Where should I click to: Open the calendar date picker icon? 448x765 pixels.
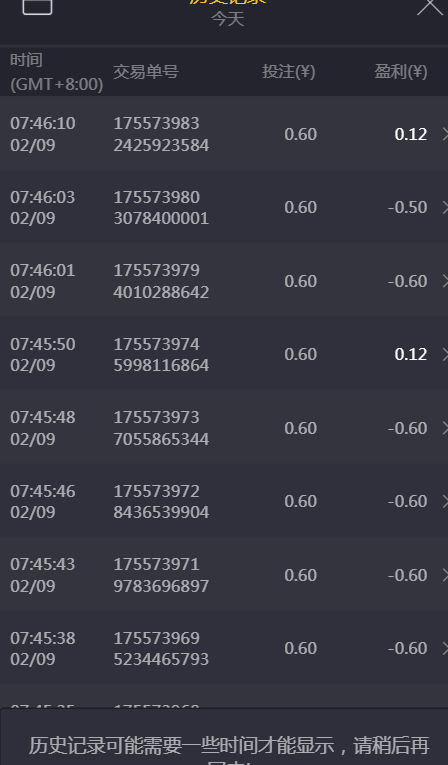tap(38, 6)
